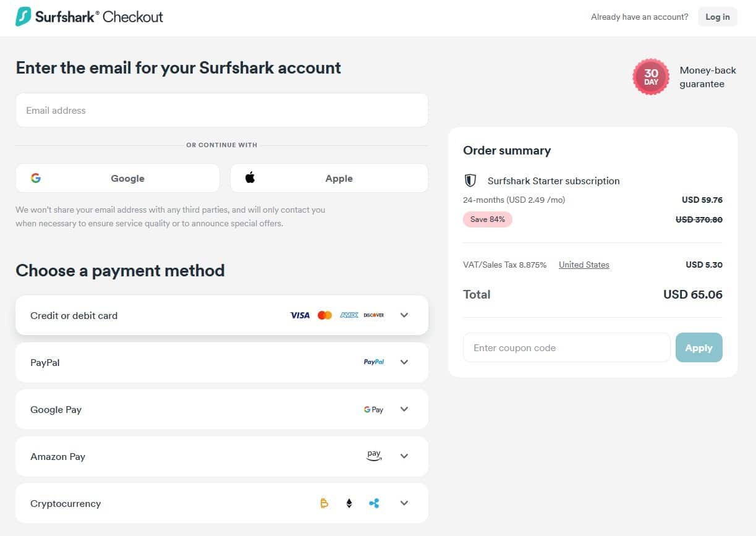Click the Amazon Pay logo icon

tap(374, 456)
